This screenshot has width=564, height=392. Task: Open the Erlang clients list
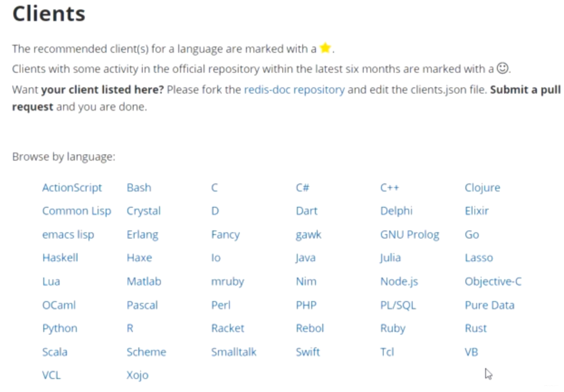(x=143, y=234)
